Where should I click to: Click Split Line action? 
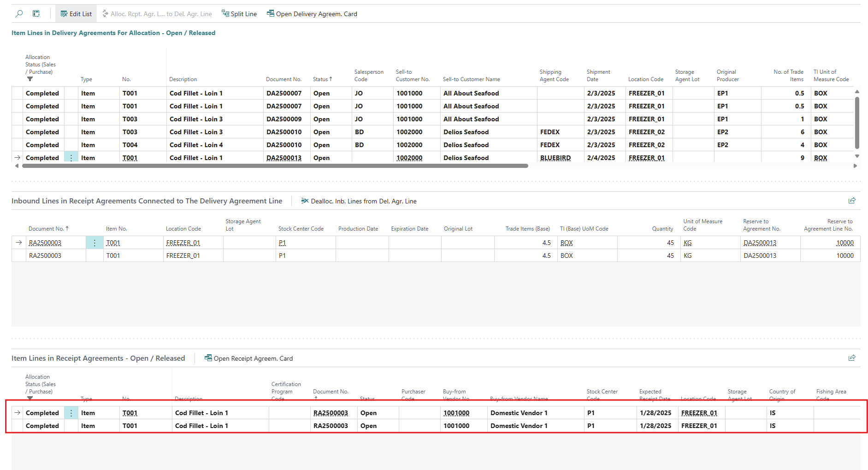[x=239, y=14]
